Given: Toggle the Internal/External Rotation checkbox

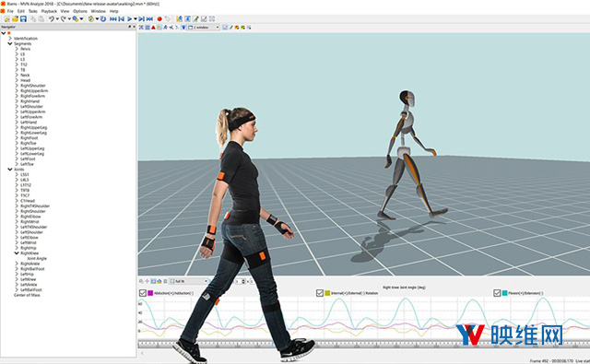Looking at the screenshot, I should (320, 293).
